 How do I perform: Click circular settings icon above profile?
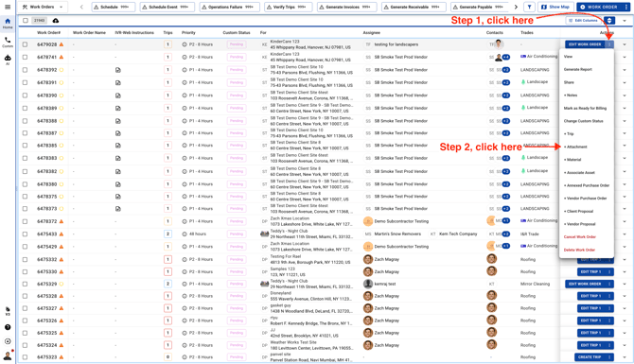(x=8, y=341)
